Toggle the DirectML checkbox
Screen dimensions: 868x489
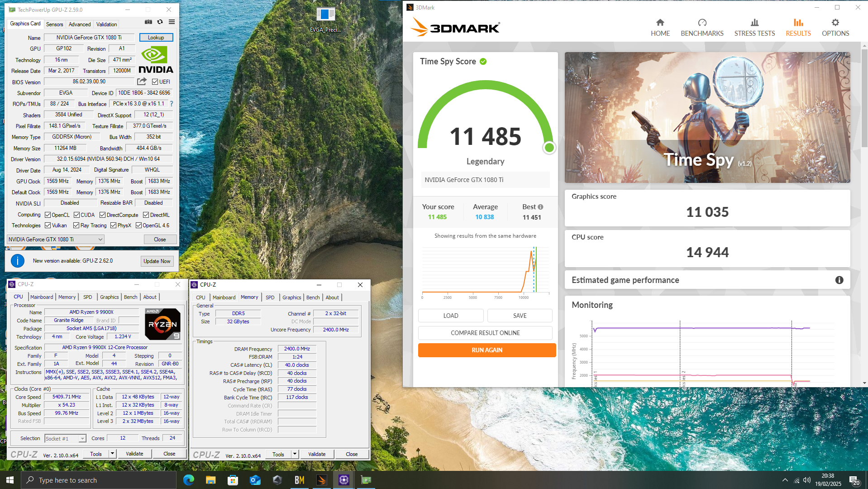tap(146, 215)
